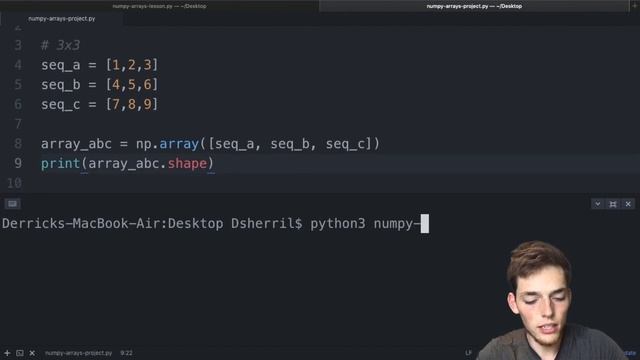The height and width of the screenshot is (360, 640).
Task: Hide the terminal panel with the chevron-down button
Action: coord(598,204)
